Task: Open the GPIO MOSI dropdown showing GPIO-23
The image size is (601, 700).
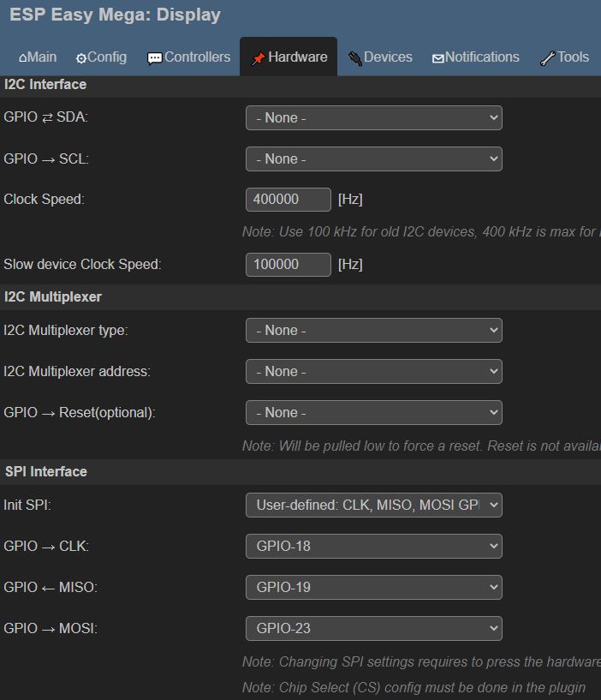Action: tap(374, 628)
